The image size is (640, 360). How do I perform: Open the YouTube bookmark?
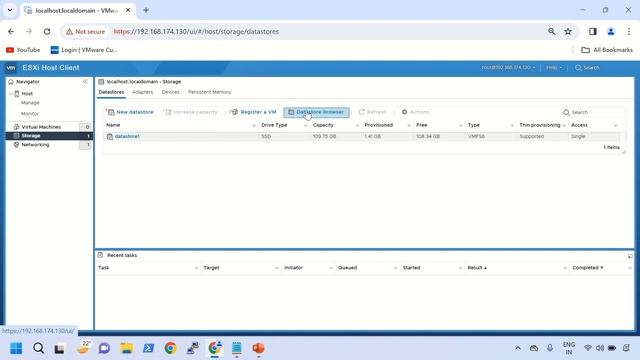pos(23,50)
